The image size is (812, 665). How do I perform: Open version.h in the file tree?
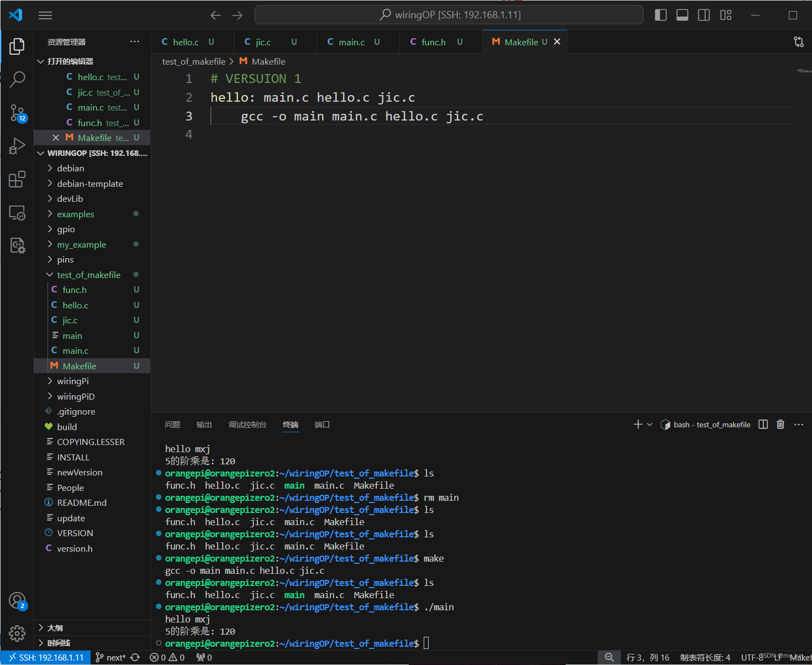(92, 548)
